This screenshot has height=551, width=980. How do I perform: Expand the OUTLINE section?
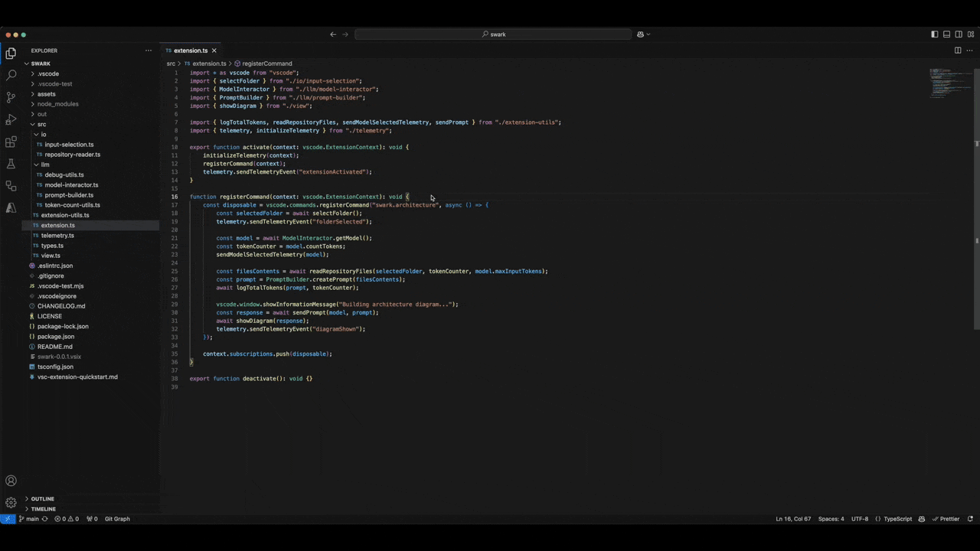click(x=42, y=499)
